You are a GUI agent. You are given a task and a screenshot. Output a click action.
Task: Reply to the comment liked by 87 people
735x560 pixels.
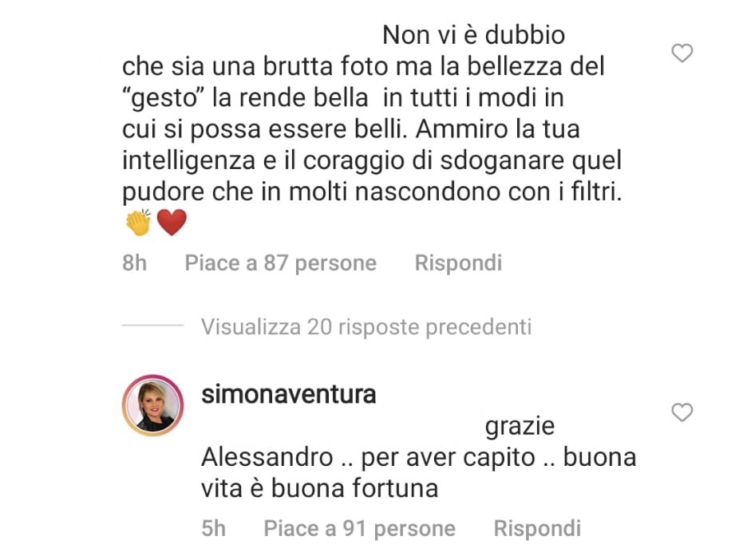458,263
